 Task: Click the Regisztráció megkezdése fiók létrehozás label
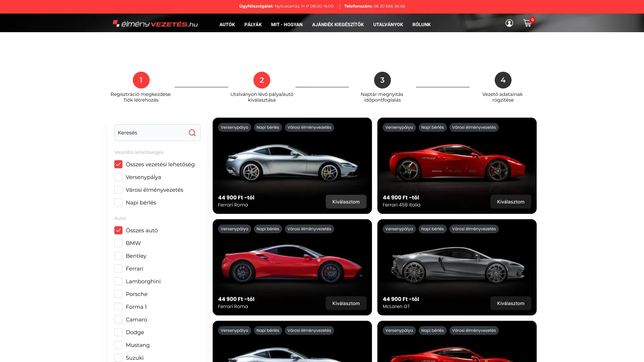coord(141,97)
